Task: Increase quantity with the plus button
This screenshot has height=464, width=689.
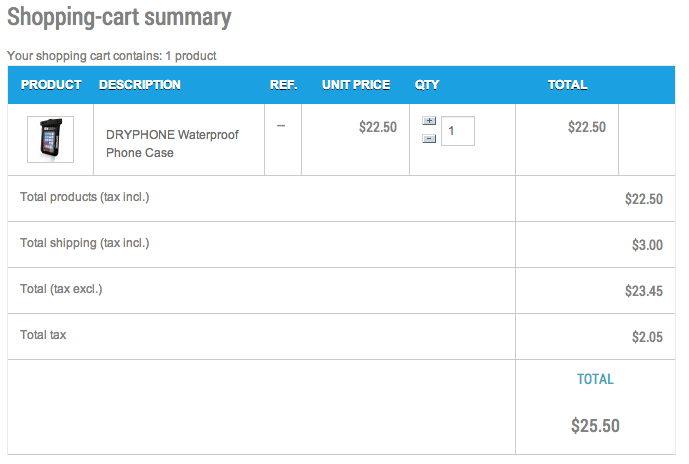Action: pyautogui.click(x=429, y=121)
